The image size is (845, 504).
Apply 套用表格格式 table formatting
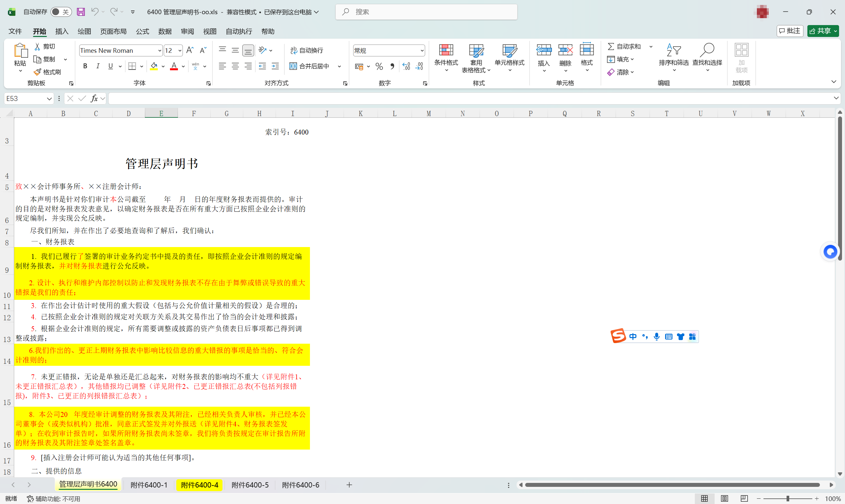click(x=476, y=58)
